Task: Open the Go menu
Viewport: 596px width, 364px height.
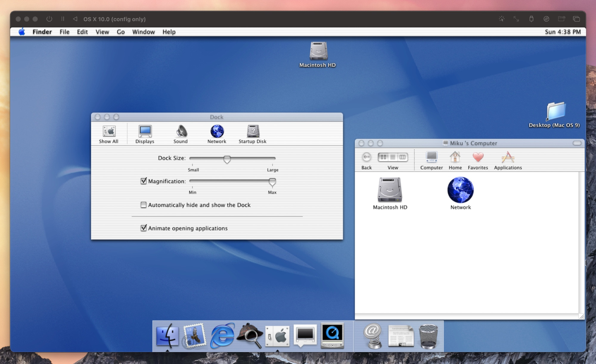Action: (x=121, y=32)
